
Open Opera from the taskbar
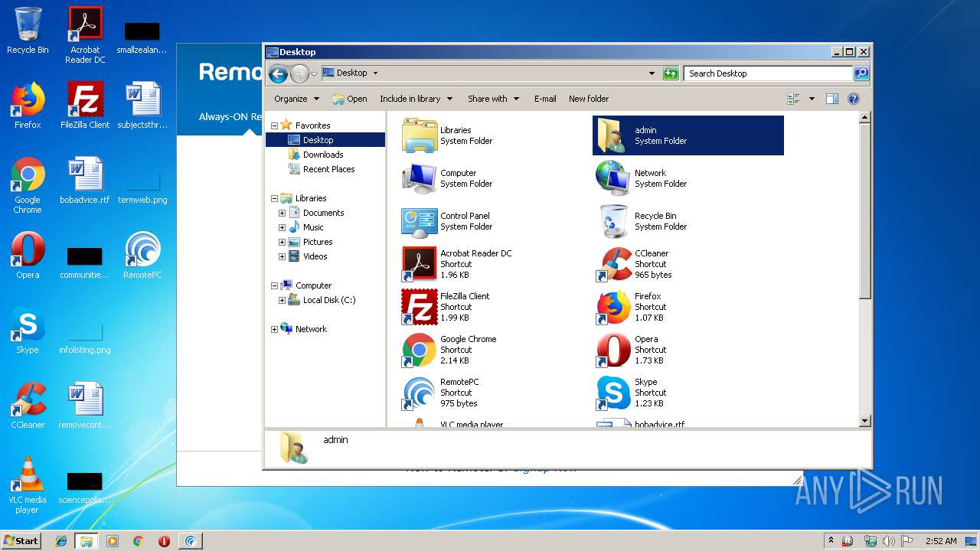164,541
